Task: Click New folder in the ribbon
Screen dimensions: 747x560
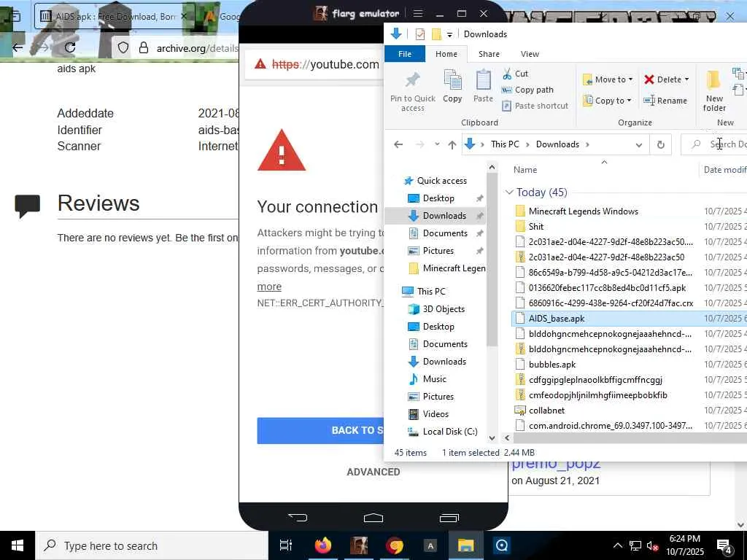Action: 713,90
